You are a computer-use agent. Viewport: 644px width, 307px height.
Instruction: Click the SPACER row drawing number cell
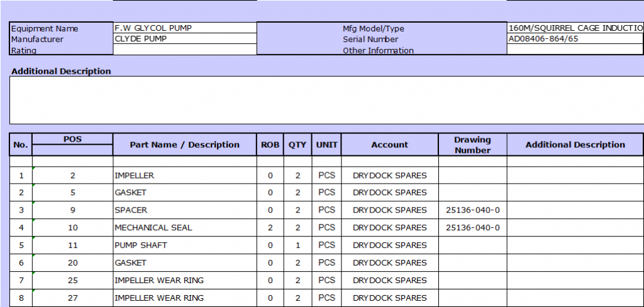[x=472, y=210]
